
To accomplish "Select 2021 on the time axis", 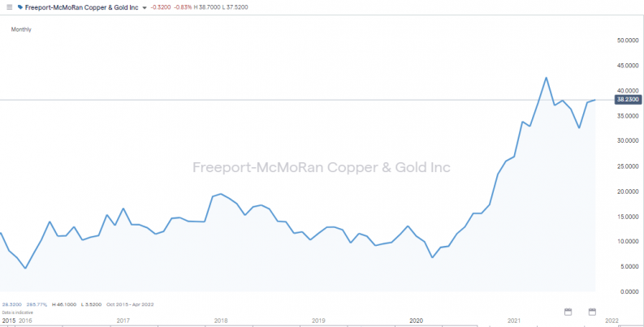I will coord(513,321).
